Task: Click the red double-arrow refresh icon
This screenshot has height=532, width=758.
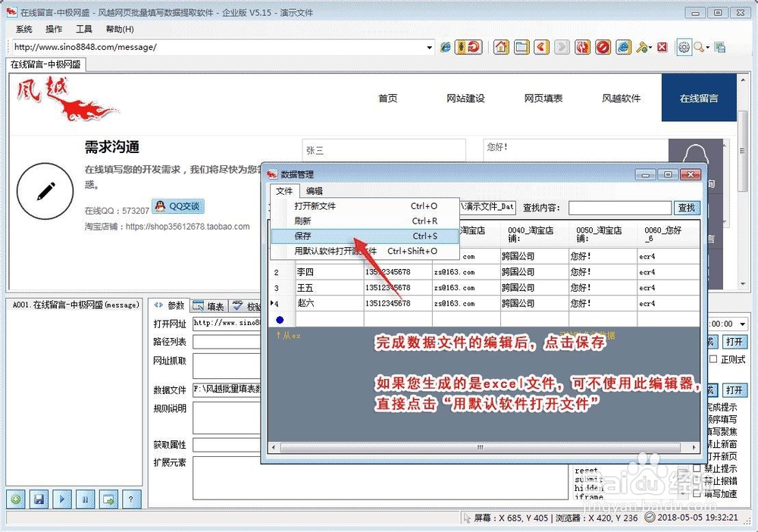Action: coord(582,47)
